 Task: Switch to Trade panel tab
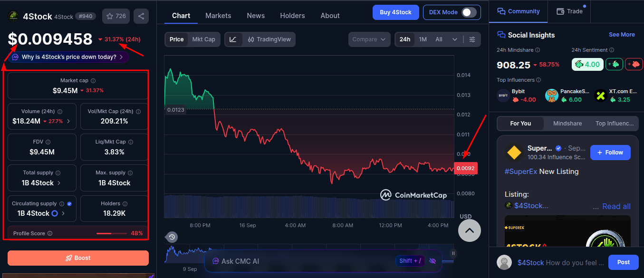pyautogui.click(x=569, y=11)
